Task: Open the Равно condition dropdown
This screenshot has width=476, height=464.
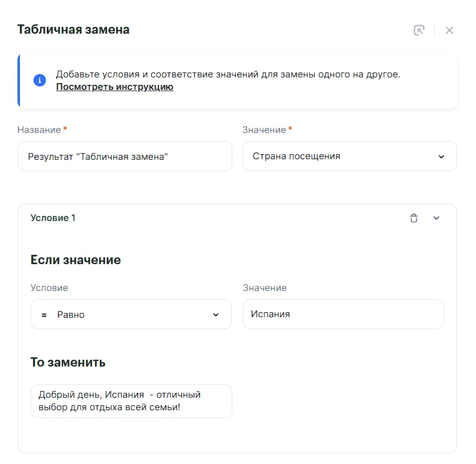Action: click(x=131, y=314)
